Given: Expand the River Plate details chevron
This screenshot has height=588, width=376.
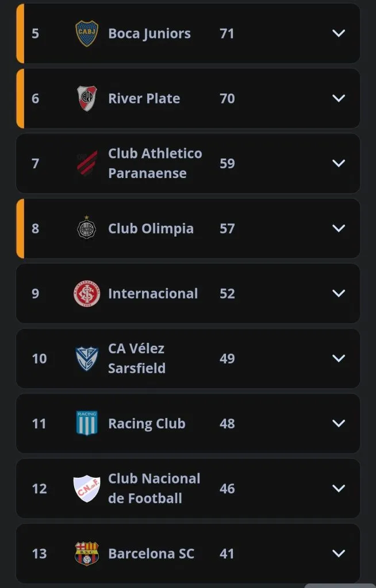Looking at the screenshot, I should [339, 98].
